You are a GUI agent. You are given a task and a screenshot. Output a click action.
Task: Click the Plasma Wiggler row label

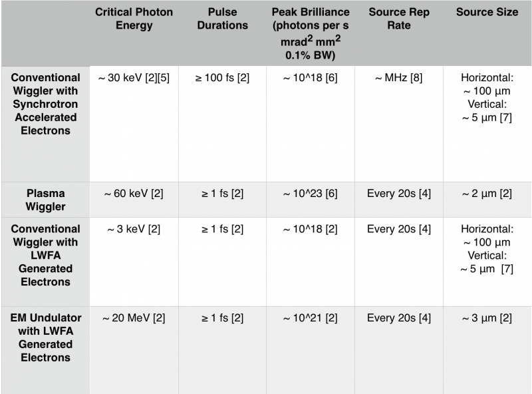45,200
